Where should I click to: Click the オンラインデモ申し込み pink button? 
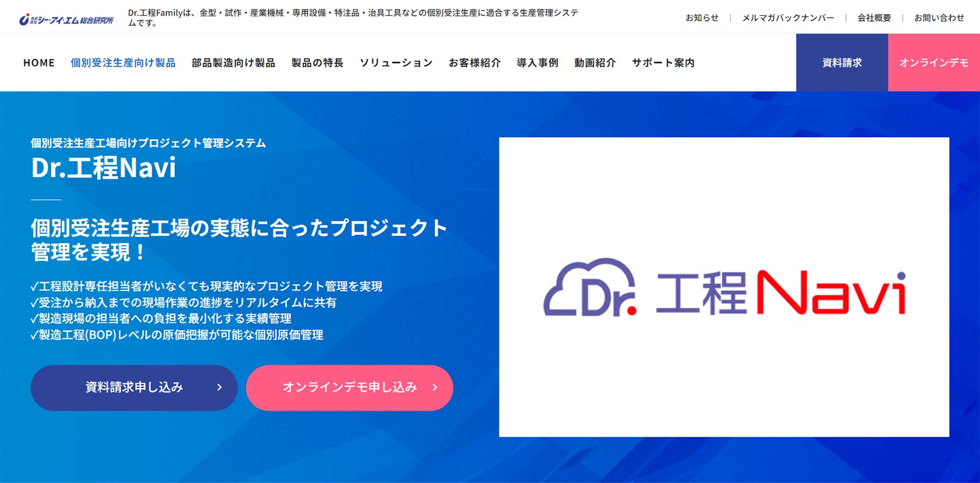[350, 388]
